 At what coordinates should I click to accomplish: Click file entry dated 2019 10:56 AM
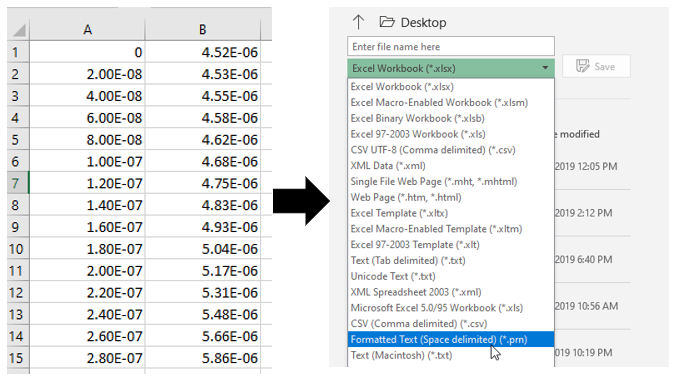(587, 306)
